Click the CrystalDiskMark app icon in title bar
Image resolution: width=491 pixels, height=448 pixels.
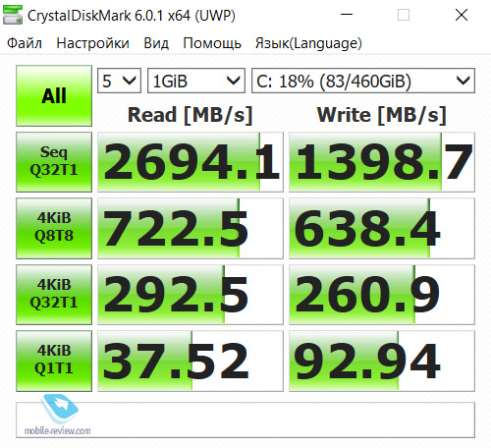click(x=13, y=15)
